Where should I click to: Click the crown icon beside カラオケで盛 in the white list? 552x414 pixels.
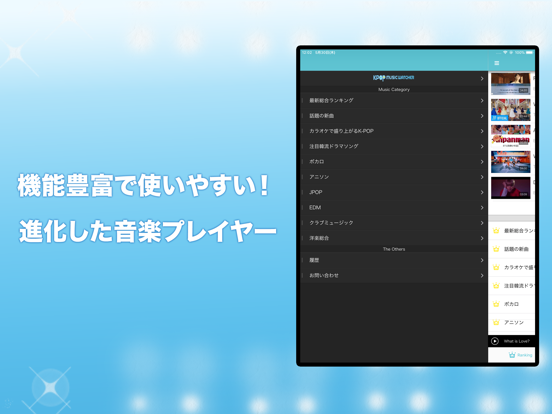496,268
